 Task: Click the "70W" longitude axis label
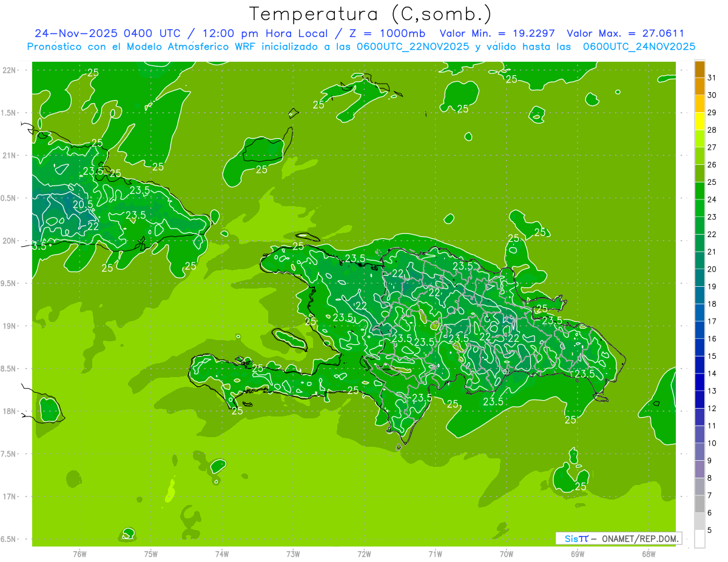(x=507, y=554)
